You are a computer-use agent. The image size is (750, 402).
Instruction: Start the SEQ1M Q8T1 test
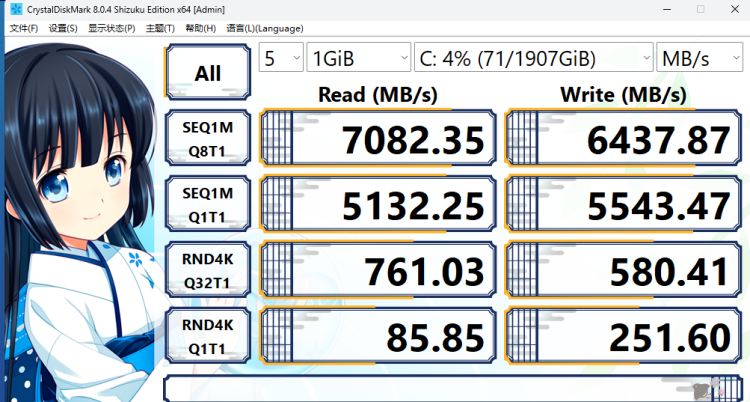click(208, 138)
